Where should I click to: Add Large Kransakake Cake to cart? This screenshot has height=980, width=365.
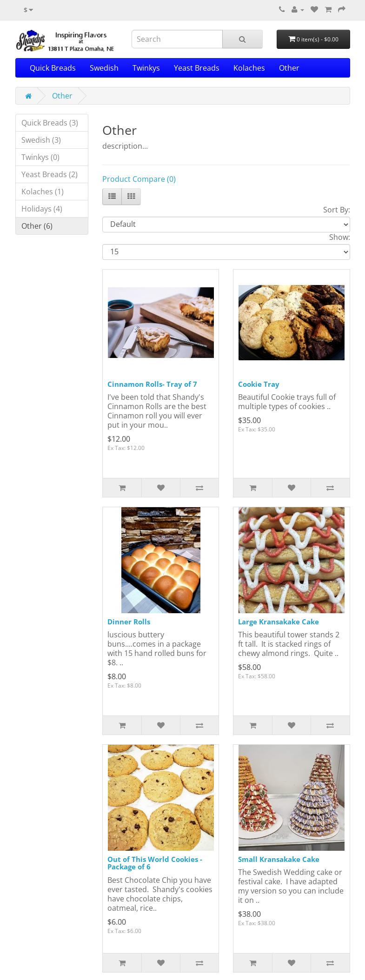tap(253, 725)
